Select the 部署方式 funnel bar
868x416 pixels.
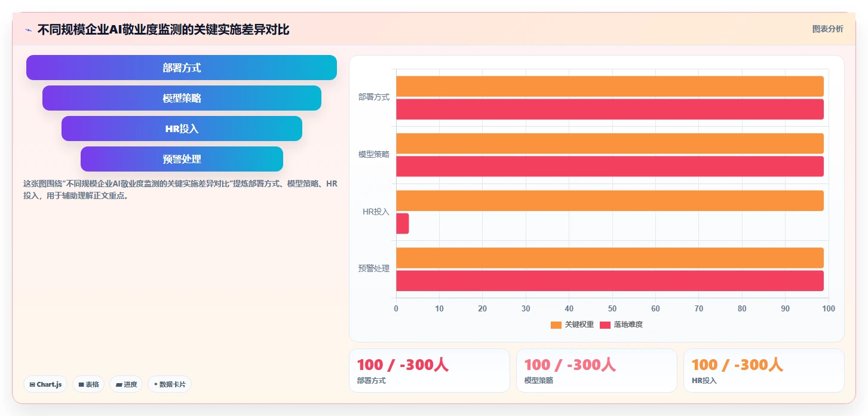[182, 68]
